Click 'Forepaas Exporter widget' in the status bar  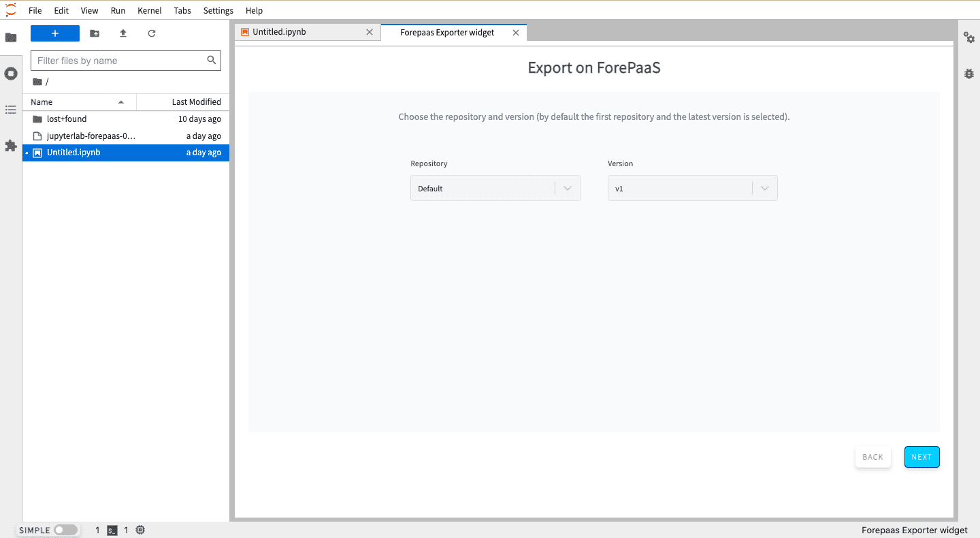(x=915, y=530)
